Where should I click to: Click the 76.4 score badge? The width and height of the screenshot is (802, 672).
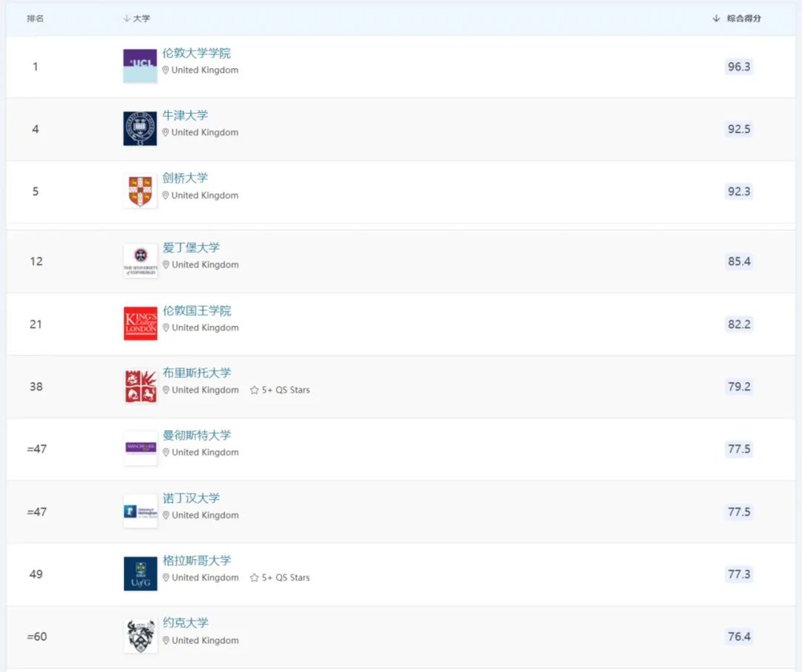pyautogui.click(x=739, y=636)
